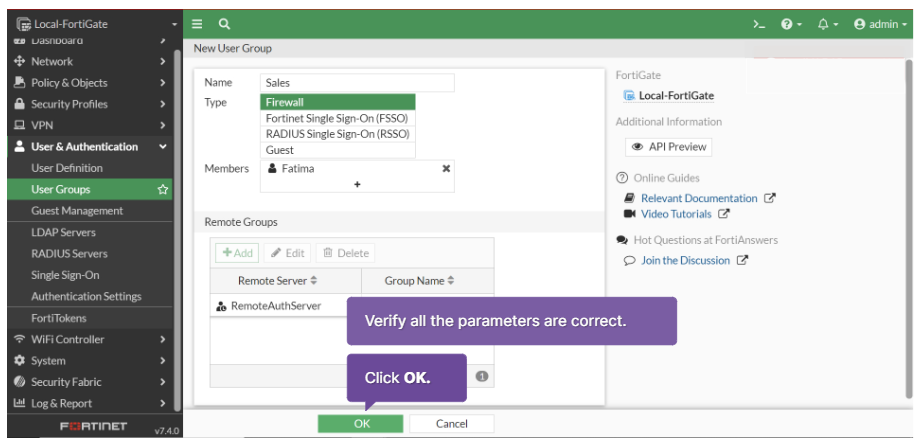920x443 pixels.
Task: Open FortiTokens page
Action: point(89,318)
